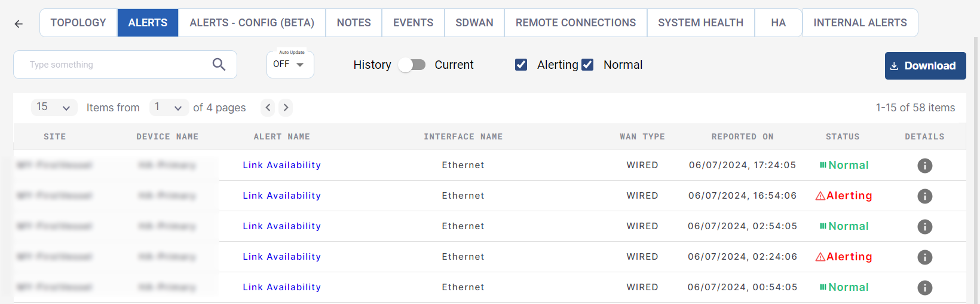Open the System Health tab
This screenshot has height=304, width=980.
(x=700, y=23)
